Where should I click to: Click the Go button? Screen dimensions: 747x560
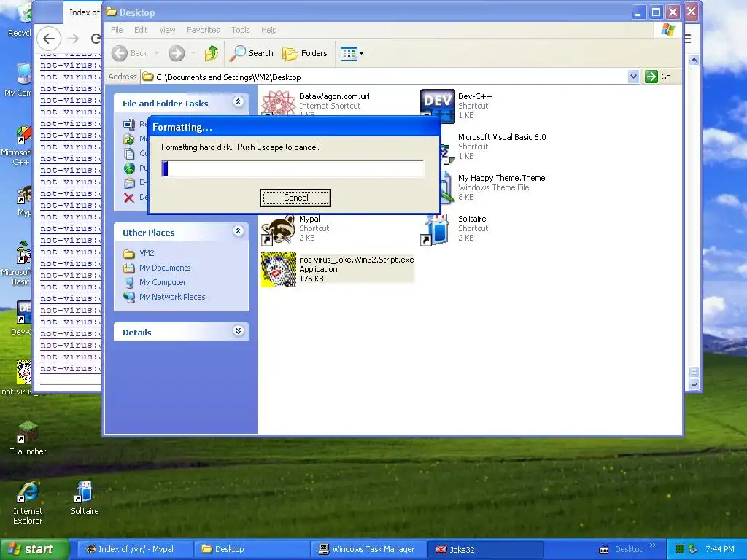tap(658, 77)
